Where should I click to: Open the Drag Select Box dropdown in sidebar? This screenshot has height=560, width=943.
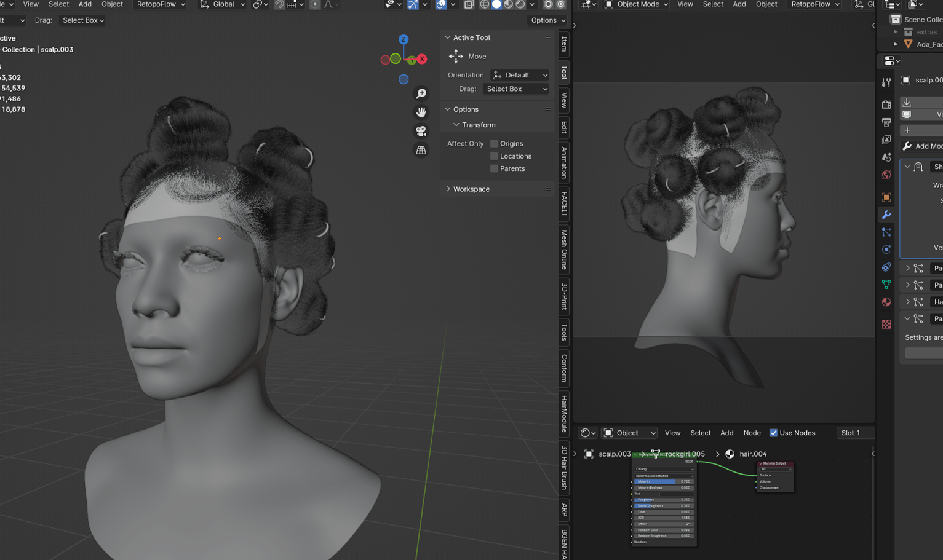(516, 89)
